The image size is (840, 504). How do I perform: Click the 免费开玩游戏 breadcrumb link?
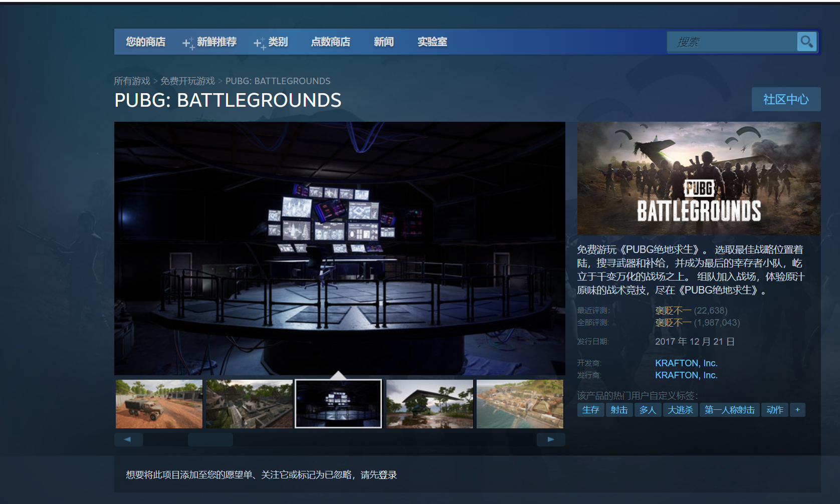tap(187, 81)
